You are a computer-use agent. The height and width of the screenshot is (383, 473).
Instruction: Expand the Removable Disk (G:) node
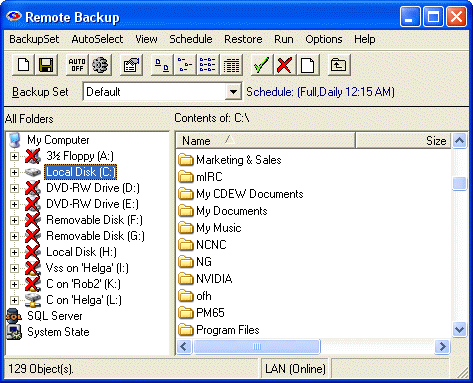coord(14,236)
